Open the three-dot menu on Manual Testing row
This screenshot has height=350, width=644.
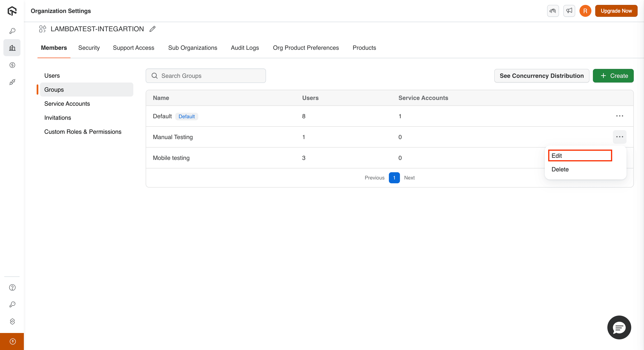pyautogui.click(x=620, y=137)
